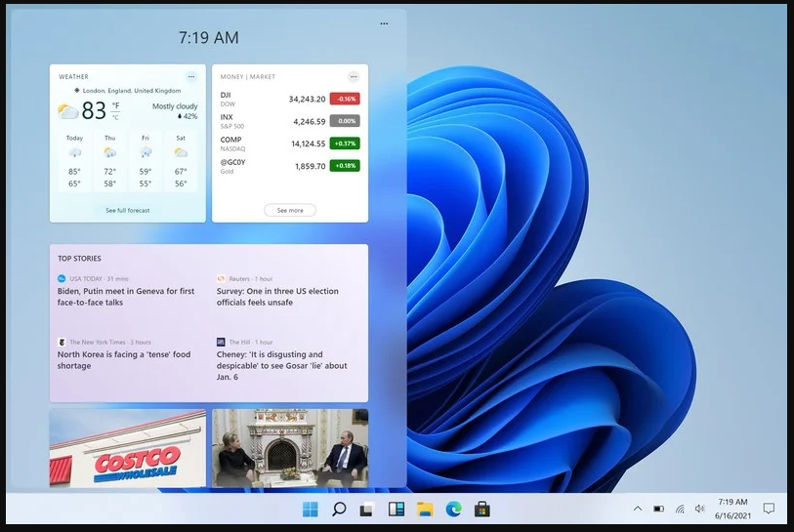Viewport: 794px width, 532px height.
Task: Select the Fri forecast column
Action: 146,161
